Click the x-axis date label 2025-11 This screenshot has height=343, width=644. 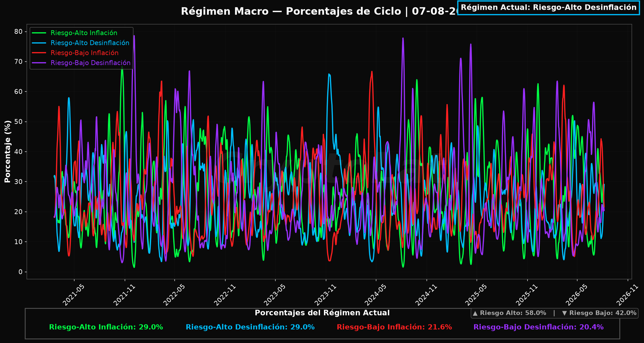(527, 295)
